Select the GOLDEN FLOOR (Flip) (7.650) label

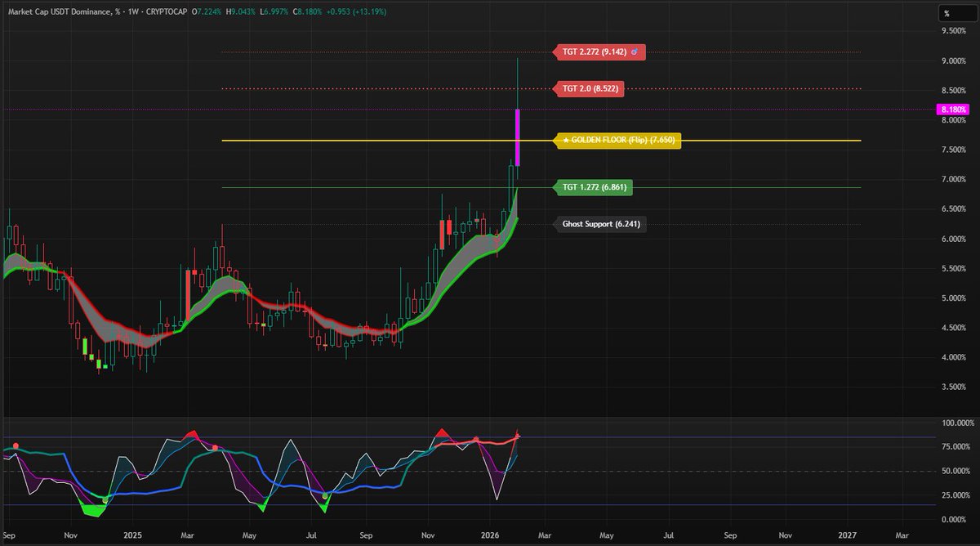click(x=617, y=141)
